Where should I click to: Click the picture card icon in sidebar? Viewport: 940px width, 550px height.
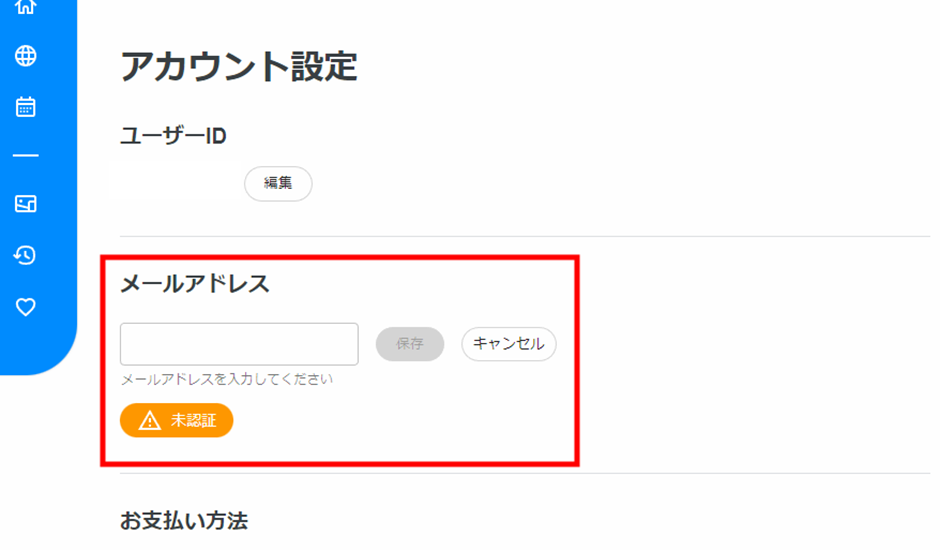(26, 204)
